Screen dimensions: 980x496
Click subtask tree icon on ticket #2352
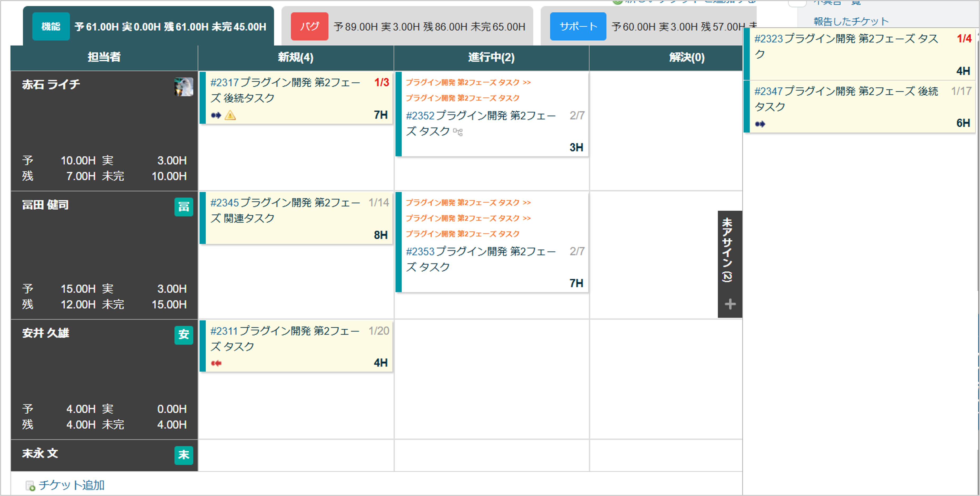tap(458, 132)
